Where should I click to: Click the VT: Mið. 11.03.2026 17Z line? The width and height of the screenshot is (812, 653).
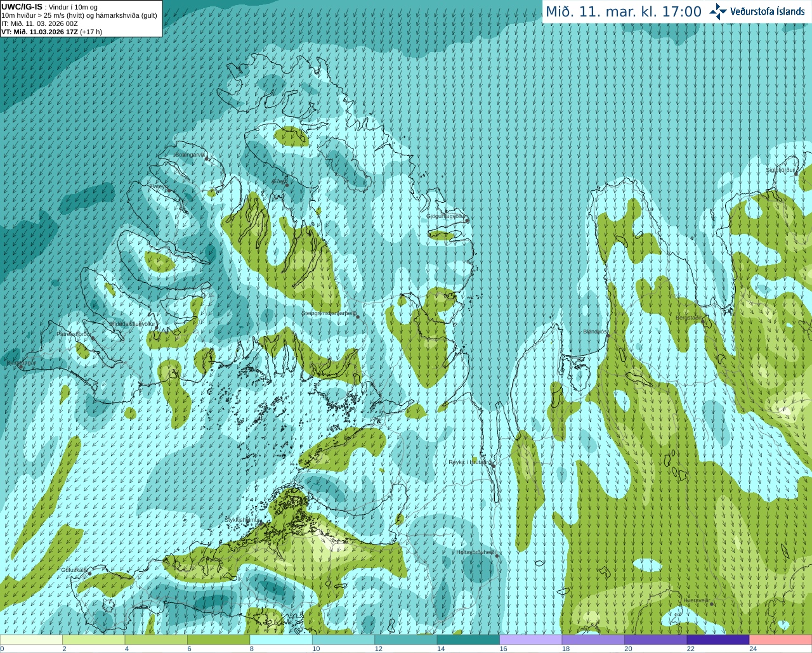click(51, 31)
